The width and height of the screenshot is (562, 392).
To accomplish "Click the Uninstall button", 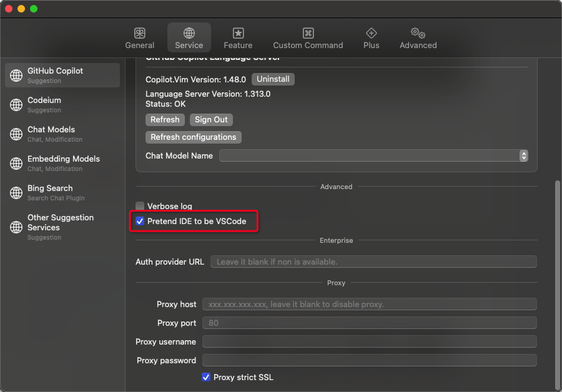I will tap(273, 79).
